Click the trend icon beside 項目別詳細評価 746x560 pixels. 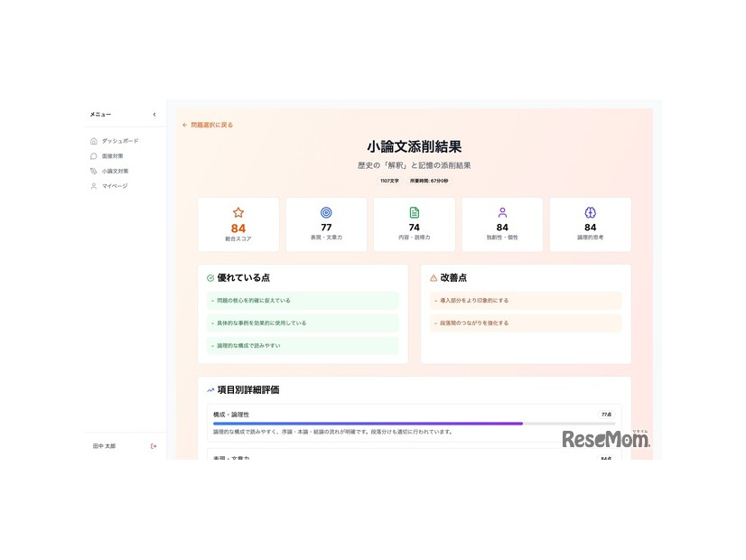[x=210, y=390]
